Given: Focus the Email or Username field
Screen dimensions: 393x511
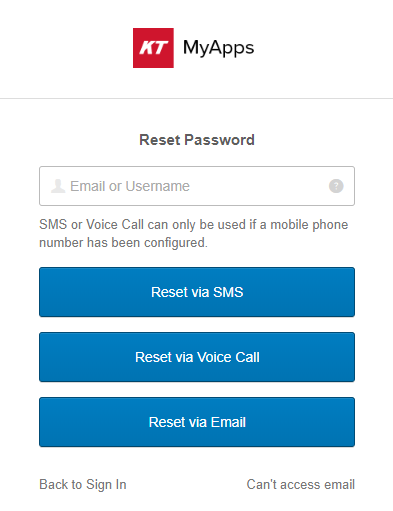Looking at the screenshot, I should [x=197, y=186].
